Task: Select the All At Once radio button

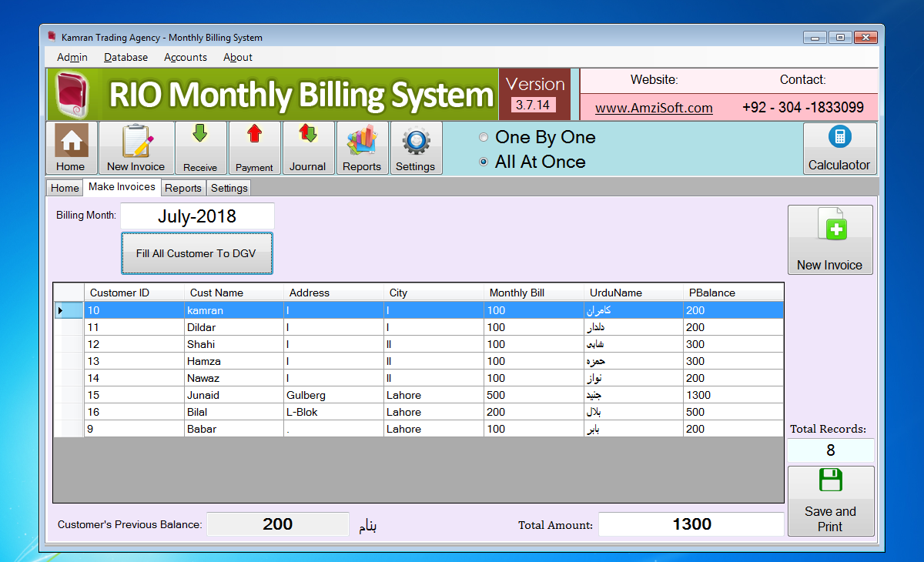Action: 484,162
